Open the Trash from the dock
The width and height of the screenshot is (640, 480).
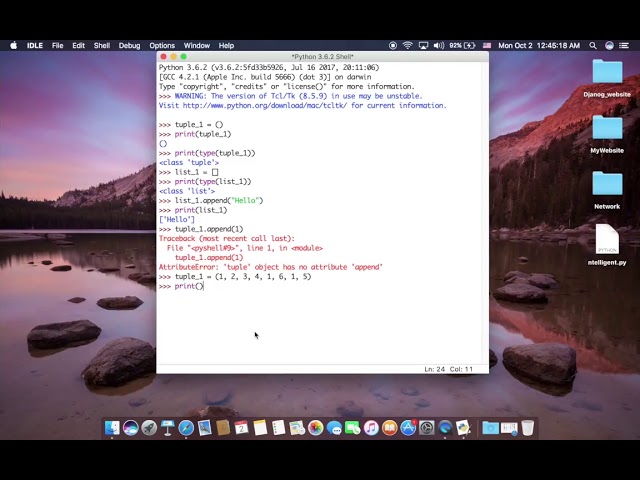coord(527,428)
